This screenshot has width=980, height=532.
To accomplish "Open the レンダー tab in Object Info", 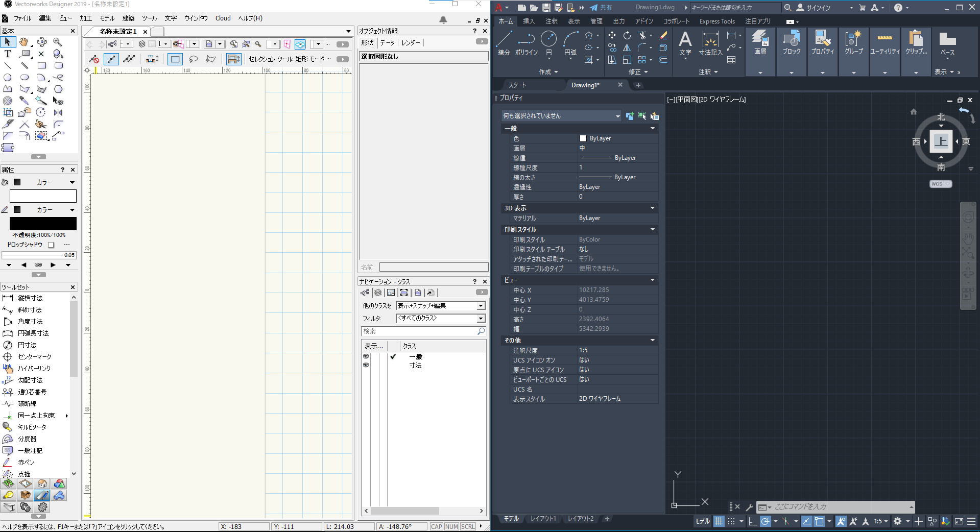I will pos(411,43).
